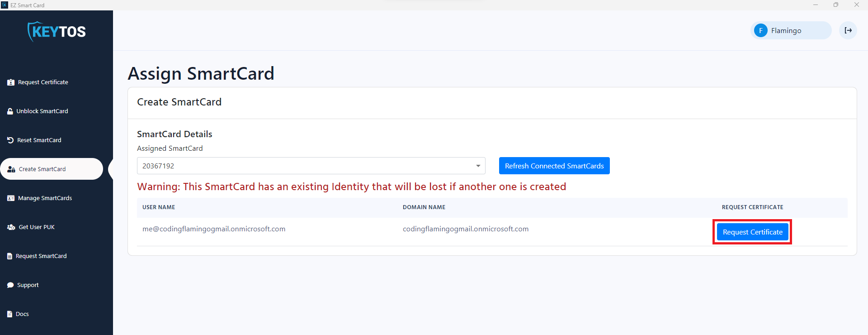The height and width of the screenshot is (335, 868).
Task: Click the Docs document icon
Action: (9, 314)
